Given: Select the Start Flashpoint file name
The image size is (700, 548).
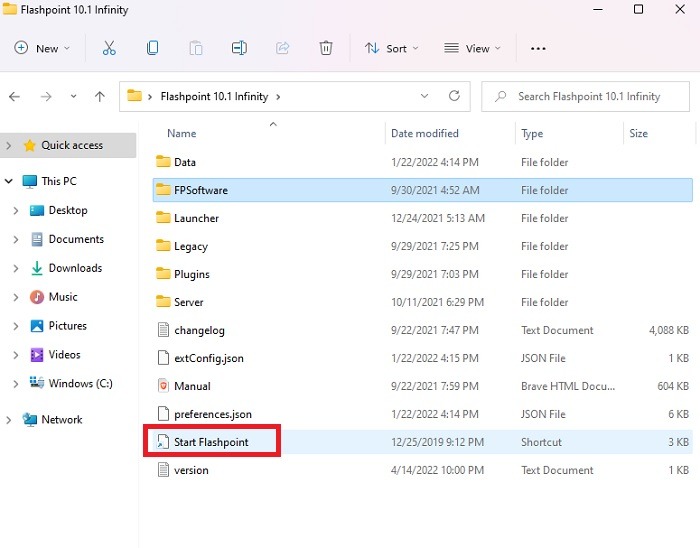Looking at the screenshot, I should pyautogui.click(x=211, y=442).
